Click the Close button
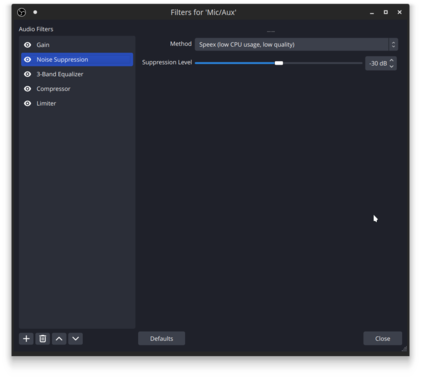Image resolution: width=421 pixels, height=380 pixels. (x=382, y=338)
